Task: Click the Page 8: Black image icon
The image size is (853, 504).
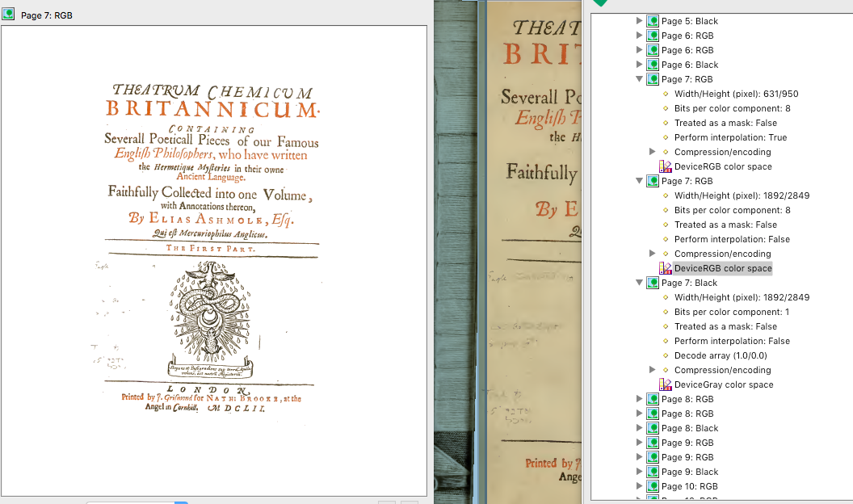Action: tap(652, 428)
